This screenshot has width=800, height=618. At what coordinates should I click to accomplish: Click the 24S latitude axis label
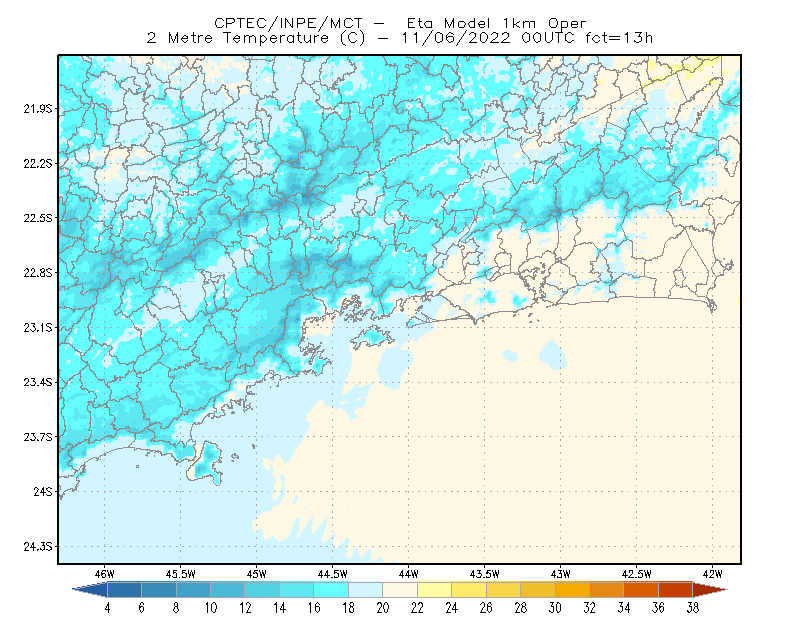click(x=43, y=491)
